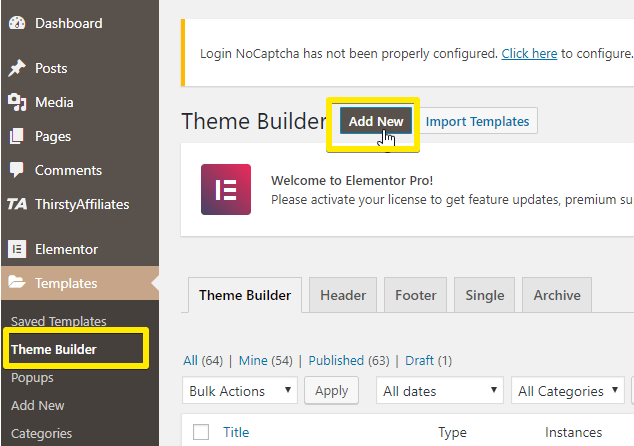Image resolution: width=634 pixels, height=446 pixels.
Task: Follow the 'Click here' configure link
Action: pos(529,53)
